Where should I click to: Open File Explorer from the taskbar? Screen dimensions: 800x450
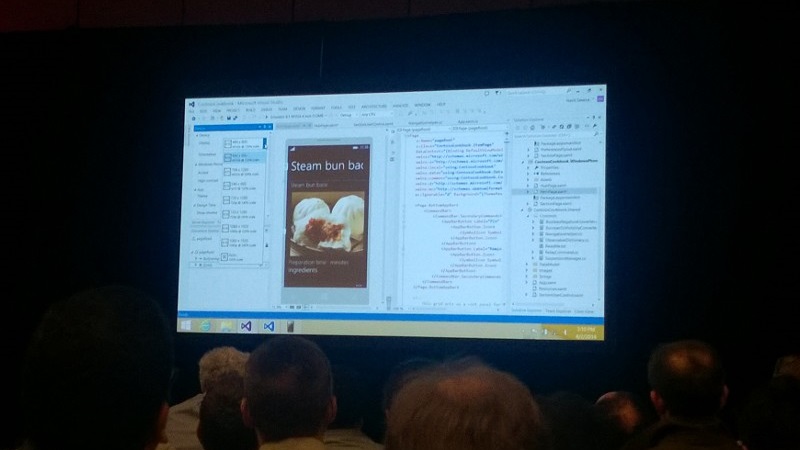pyautogui.click(x=226, y=324)
